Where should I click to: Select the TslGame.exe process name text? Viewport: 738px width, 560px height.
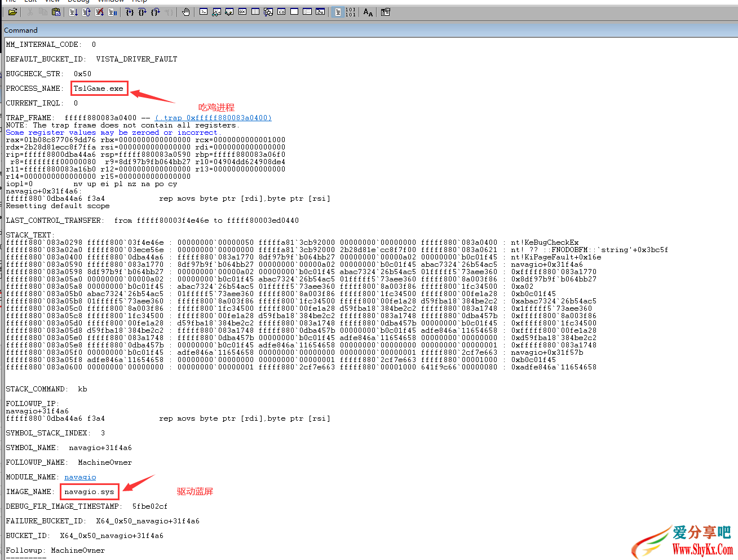tap(98, 89)
